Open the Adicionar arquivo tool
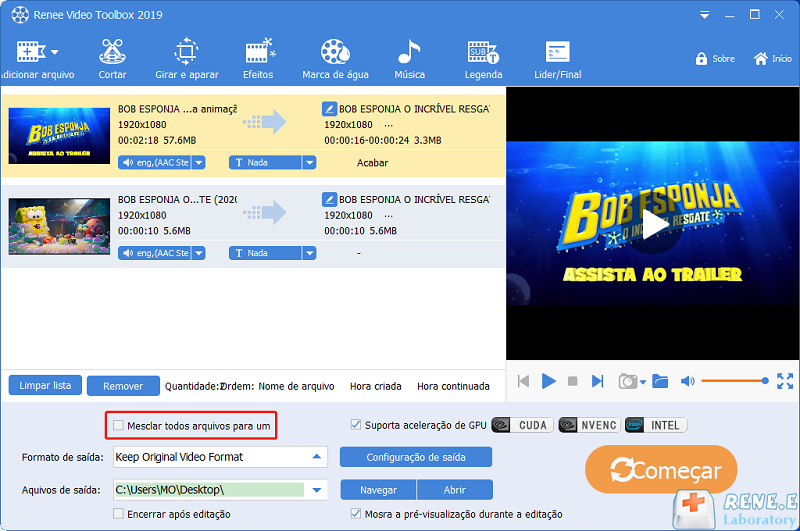The image size is (800, 531). tap(37, 60)
